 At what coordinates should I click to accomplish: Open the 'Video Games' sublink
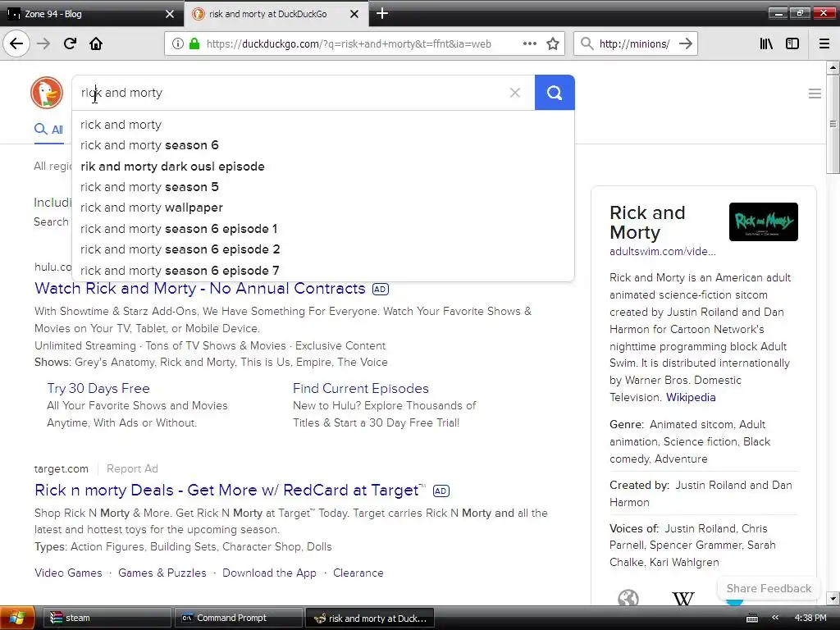[68, 573]
